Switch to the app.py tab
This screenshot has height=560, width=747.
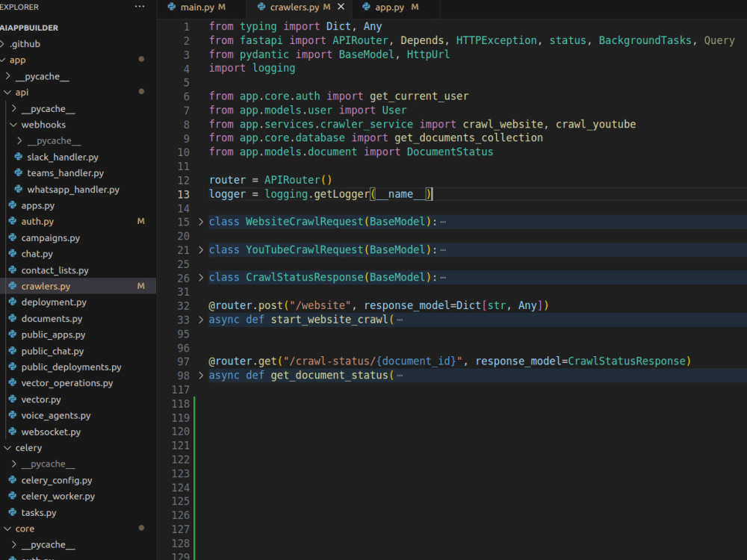pyautogui.click(x=390, y=7)
